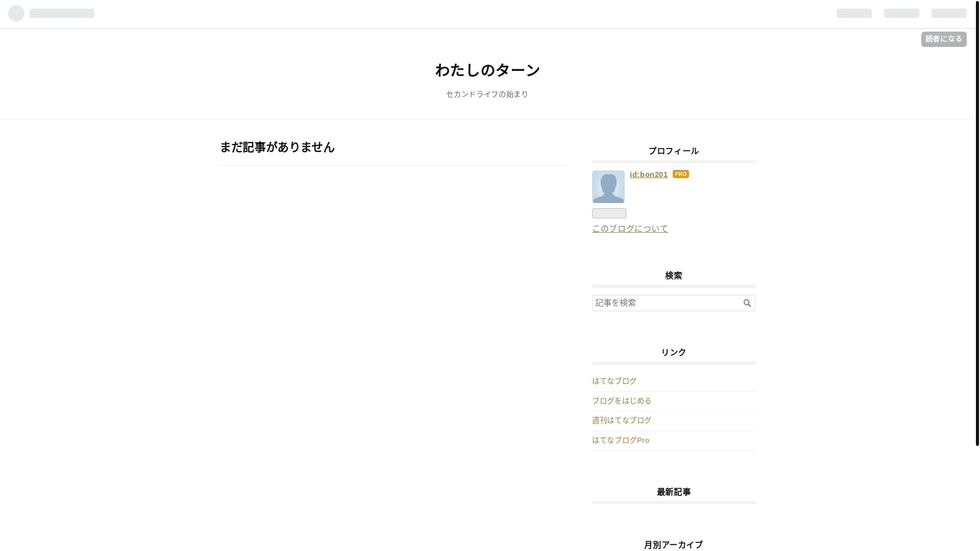Open the 週刊はてなブログ link
Image resolution: width=980 pixels, height=551 pixels.
(622, 420)
